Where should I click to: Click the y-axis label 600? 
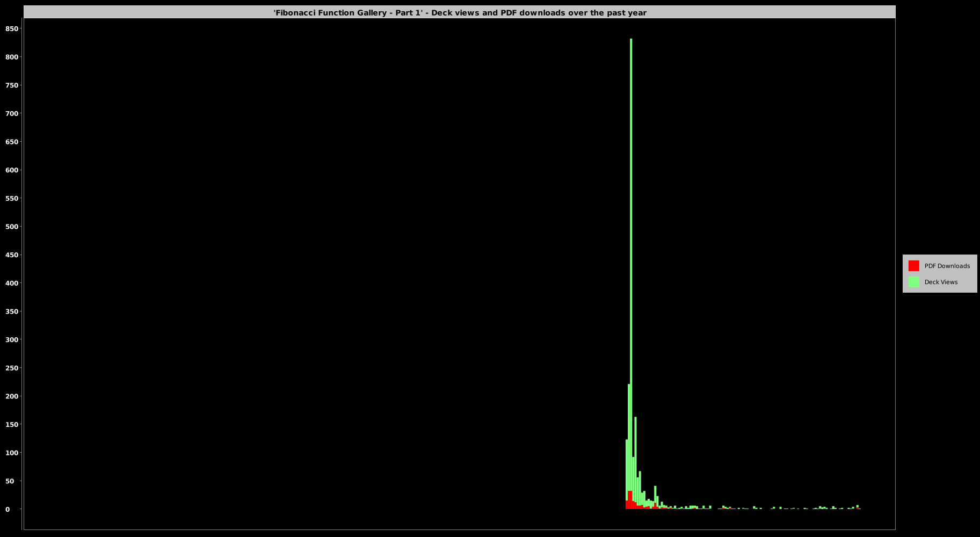[x=12, y=170]
